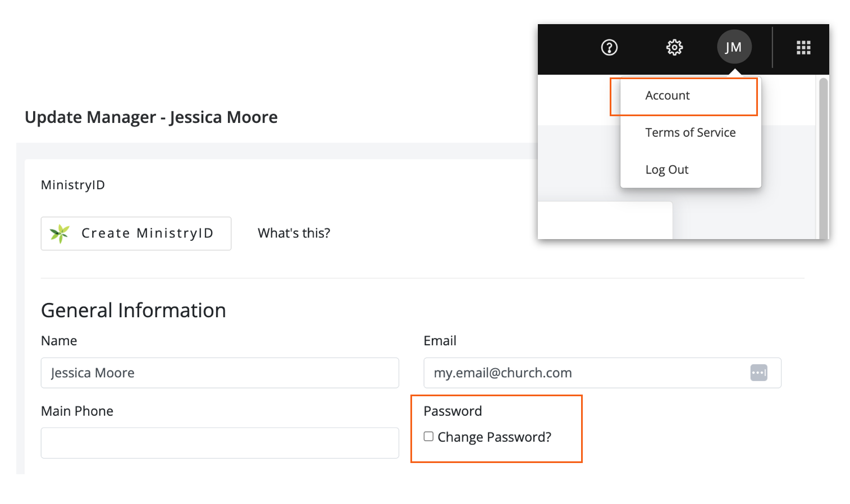Click the "Change Password?" label text
The width and height of the screenshot is (850, 504).
[x=494, y=437]
